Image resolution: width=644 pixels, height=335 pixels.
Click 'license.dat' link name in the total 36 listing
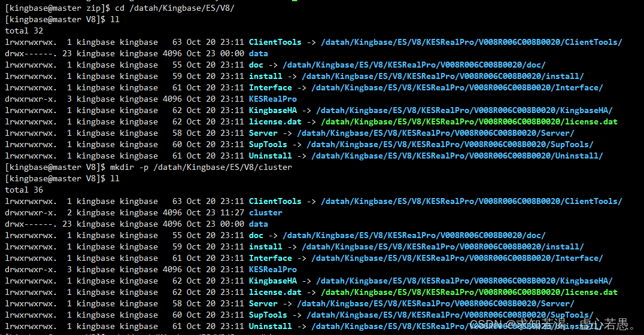pos(275,293)
